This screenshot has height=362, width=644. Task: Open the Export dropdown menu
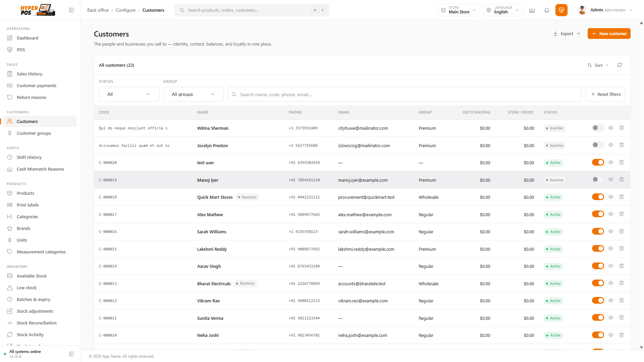(x=567, y=34)
